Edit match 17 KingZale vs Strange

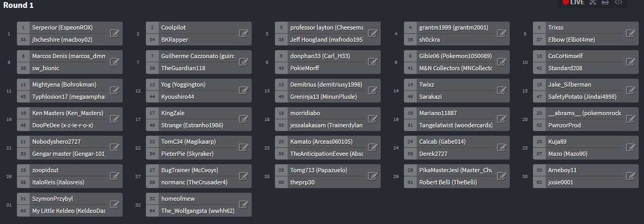click(243, 119)
